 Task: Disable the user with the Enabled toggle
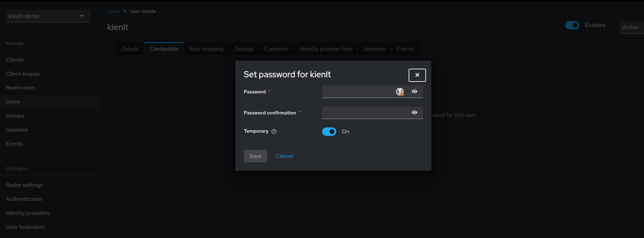[572, 25]
